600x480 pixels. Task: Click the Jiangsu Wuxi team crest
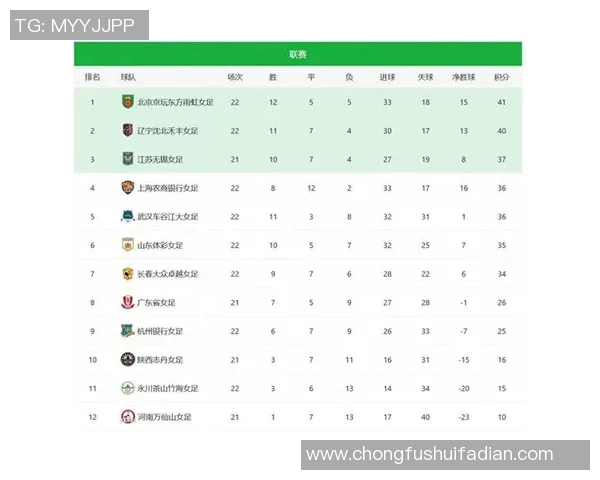pyautogui.click(x=127, y=158)
